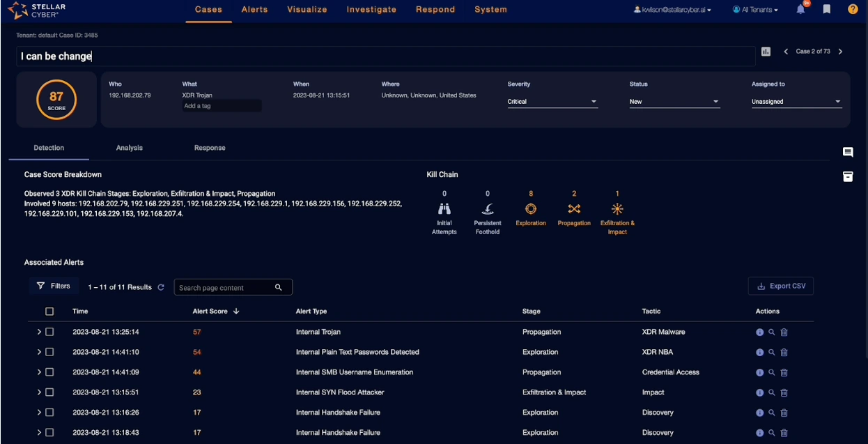Screen dimensions: 868x444
Task: Click the search magnifier in page search
Action: 279,287
